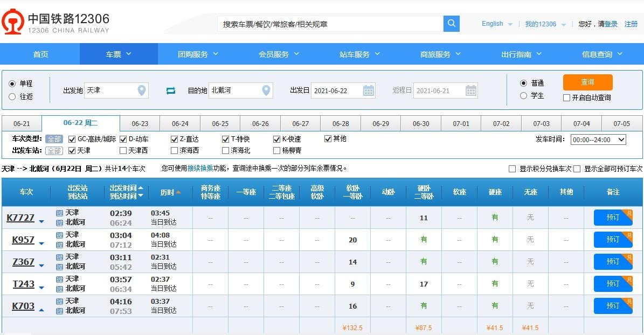Open the 接续换乘 transfer link
This screenshot has height=335, width=644.
200,169
